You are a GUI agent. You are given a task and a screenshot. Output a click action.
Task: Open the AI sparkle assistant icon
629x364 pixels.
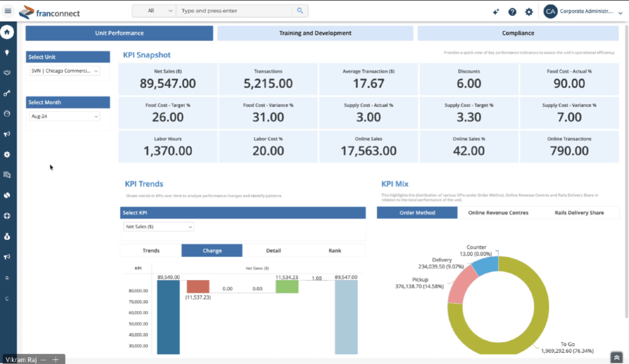click(496, 12)
